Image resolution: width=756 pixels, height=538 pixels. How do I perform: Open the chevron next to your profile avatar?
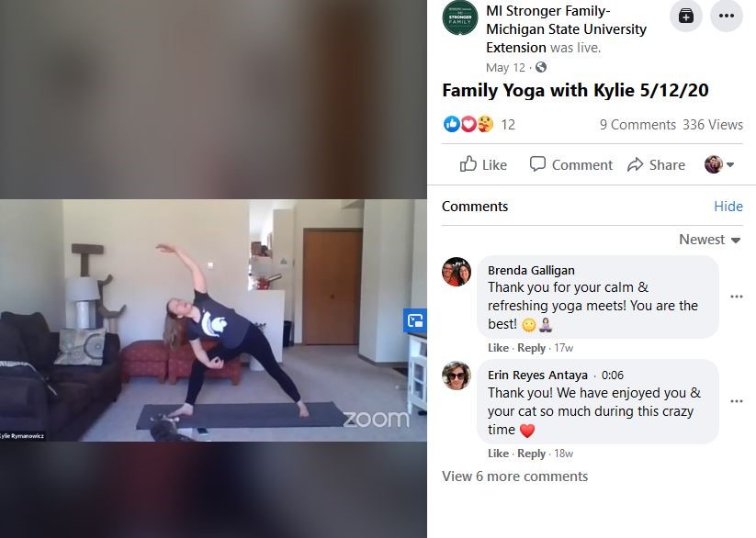(732, 165)
